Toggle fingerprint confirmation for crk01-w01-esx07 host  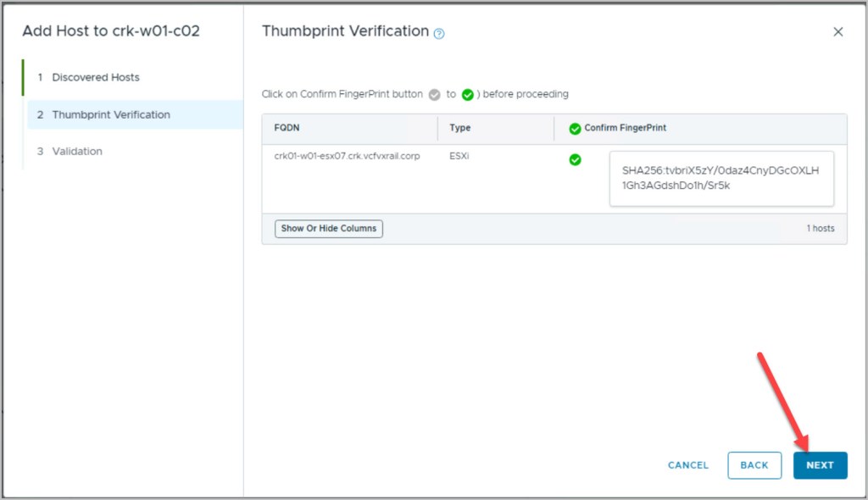click(x=575, y=159)
